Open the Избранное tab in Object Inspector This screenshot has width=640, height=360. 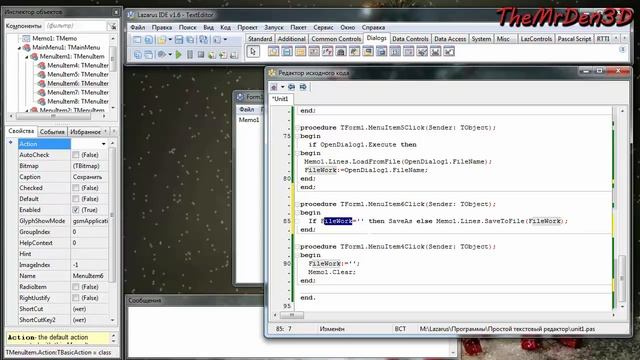[85, 132]
